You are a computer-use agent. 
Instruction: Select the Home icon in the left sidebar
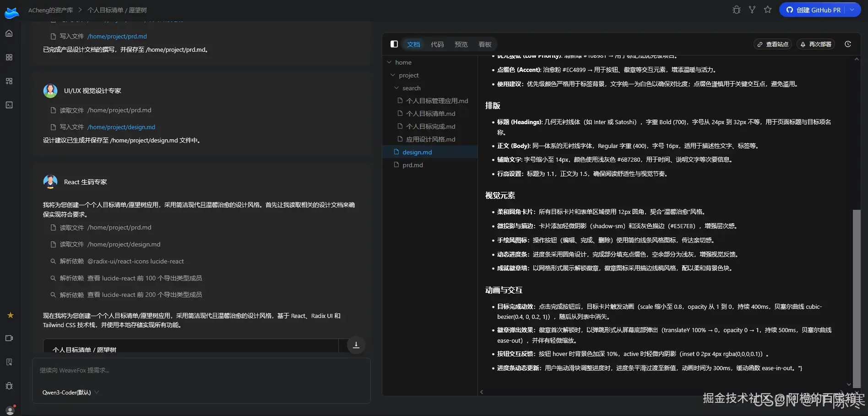[9, 33]
